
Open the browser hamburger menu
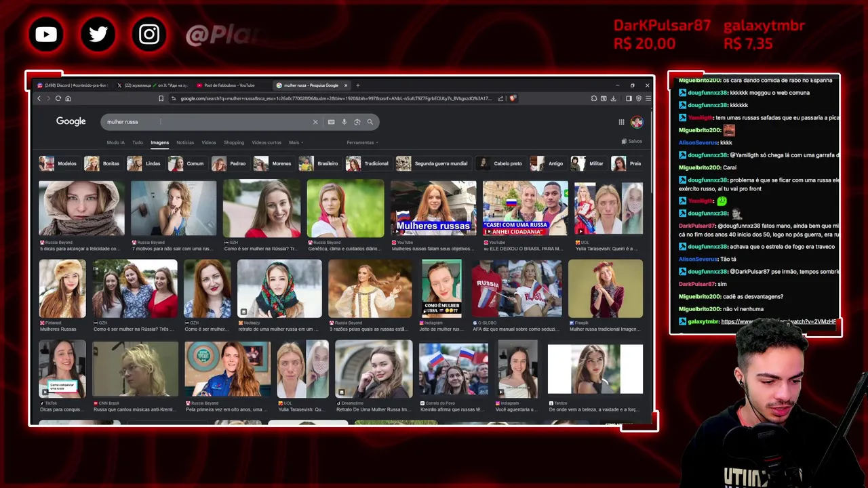click(x=648, y=98)
